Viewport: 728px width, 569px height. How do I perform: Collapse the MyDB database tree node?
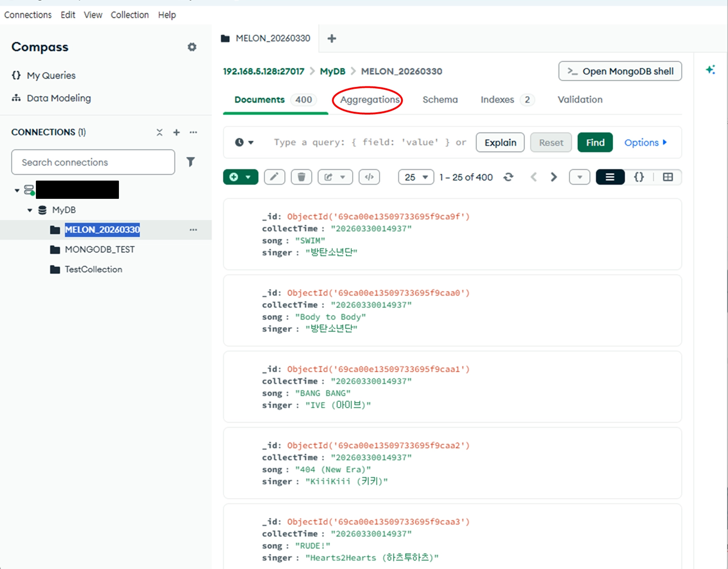coord(30,210)
